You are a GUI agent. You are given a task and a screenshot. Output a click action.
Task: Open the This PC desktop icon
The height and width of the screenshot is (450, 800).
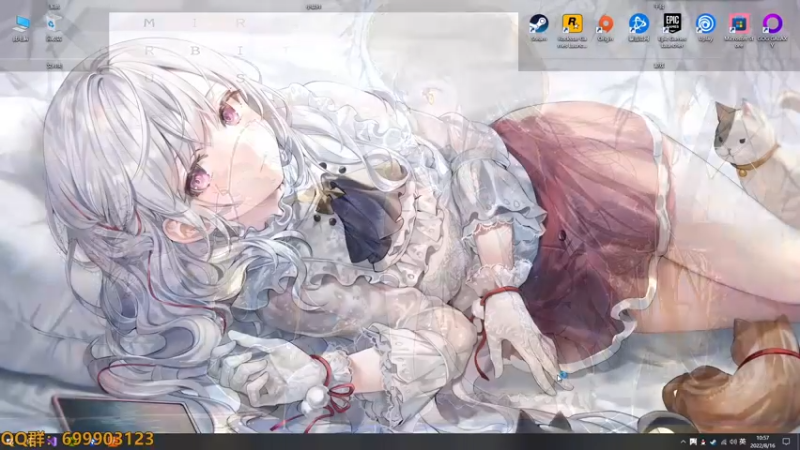click(x=21, y=28)
